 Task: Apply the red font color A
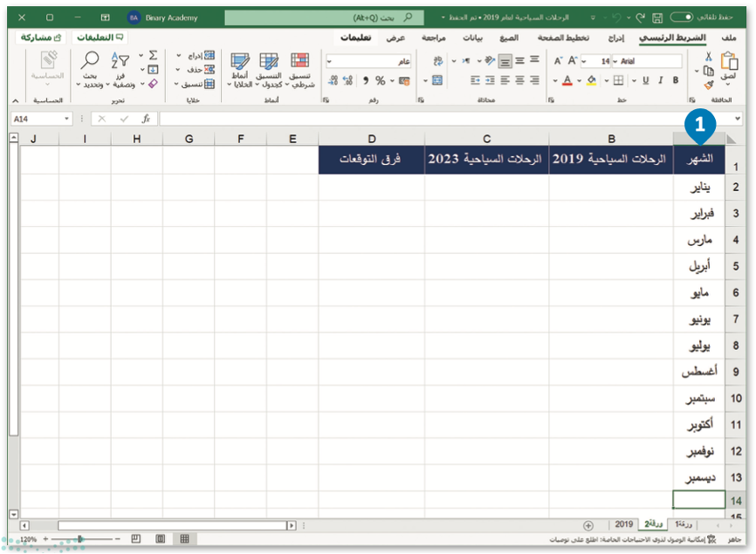coord(567,80)
